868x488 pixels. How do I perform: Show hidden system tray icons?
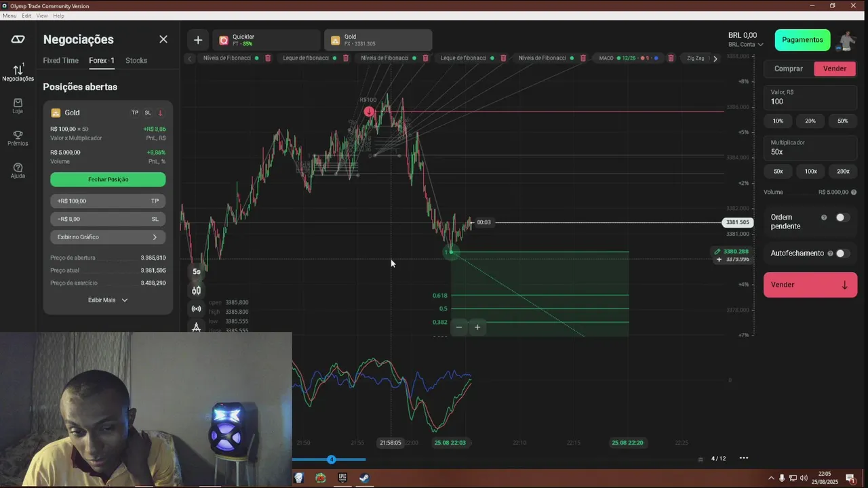click(x=772, y=479)
